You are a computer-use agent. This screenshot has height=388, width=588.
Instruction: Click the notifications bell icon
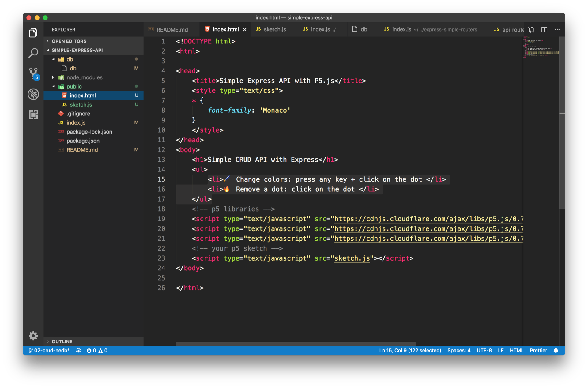pyautogui.click(x=556, y=350)
